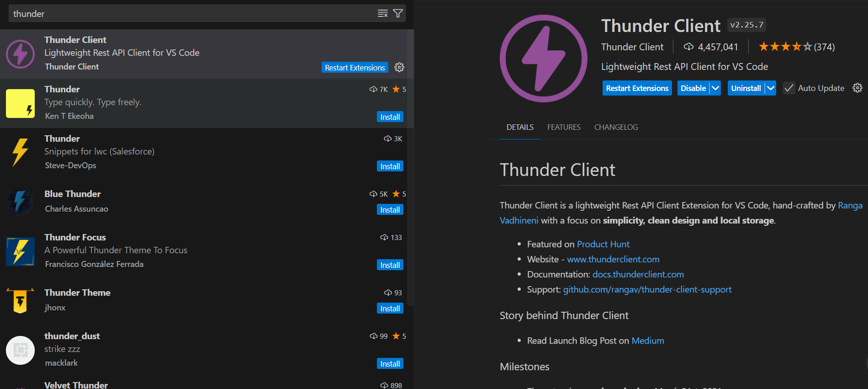The image size is (868, 389).
Task: Switch to the FEATURES tab
Action: tap(564, 127)
